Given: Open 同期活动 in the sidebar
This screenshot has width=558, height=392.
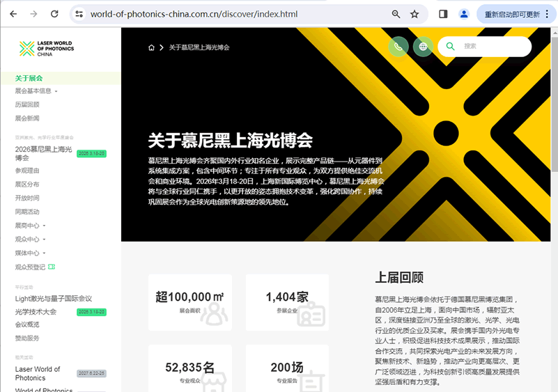Looking at the screenshot, I should (27, 212).
